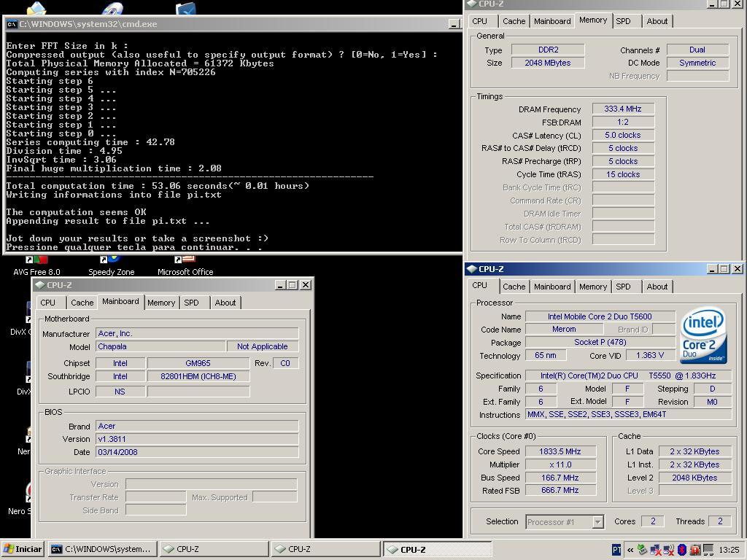Click the green Safely Remove Hardware tray icon

[x=642, y=550]
